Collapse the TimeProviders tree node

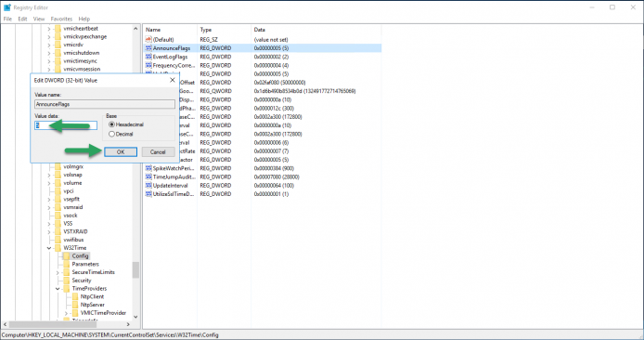(58, 289)
